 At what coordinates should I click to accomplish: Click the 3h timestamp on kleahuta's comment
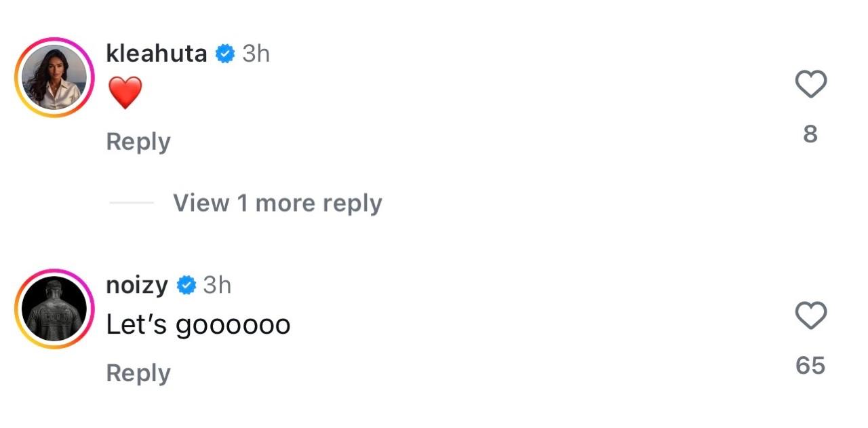click(256, 54)
